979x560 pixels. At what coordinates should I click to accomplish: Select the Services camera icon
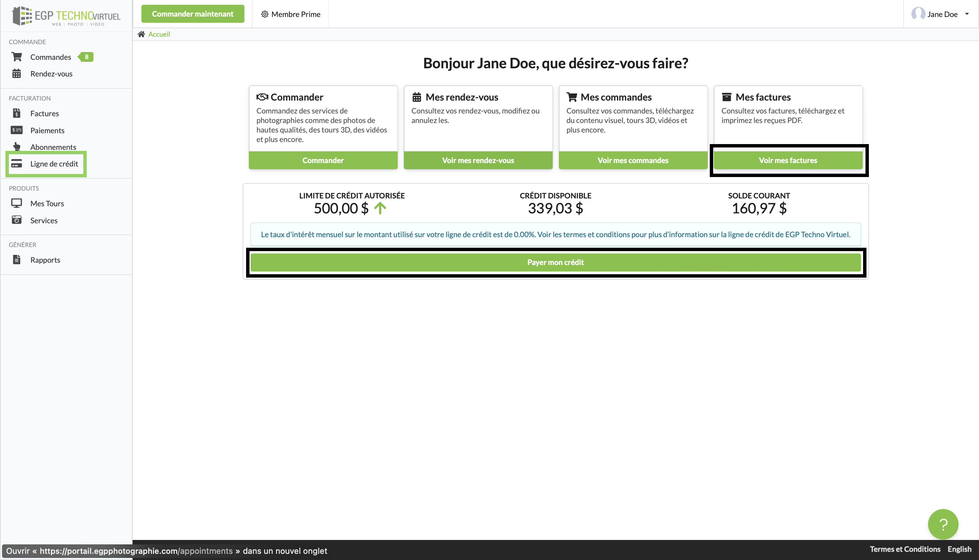pyautogui.click(x=17, y=220)
